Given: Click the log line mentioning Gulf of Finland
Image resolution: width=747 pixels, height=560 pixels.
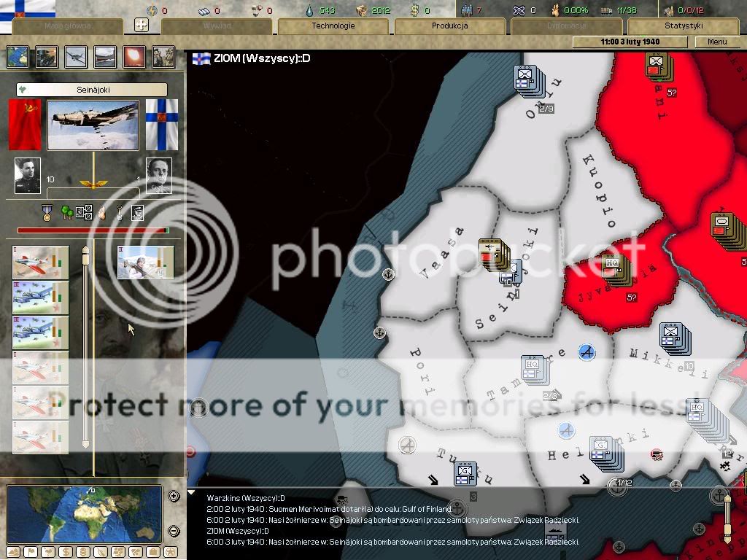Looking at the screenshot, I should point(330,509).
